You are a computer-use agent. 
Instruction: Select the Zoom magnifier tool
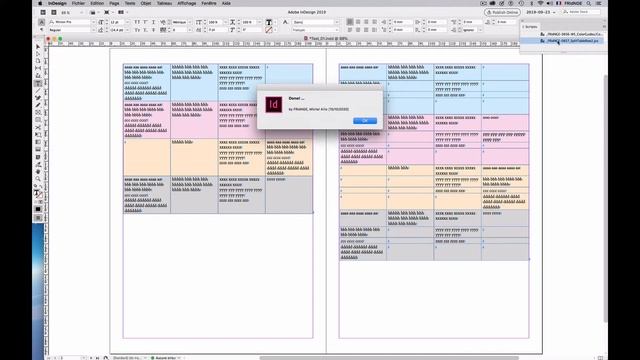pos(38,179)
